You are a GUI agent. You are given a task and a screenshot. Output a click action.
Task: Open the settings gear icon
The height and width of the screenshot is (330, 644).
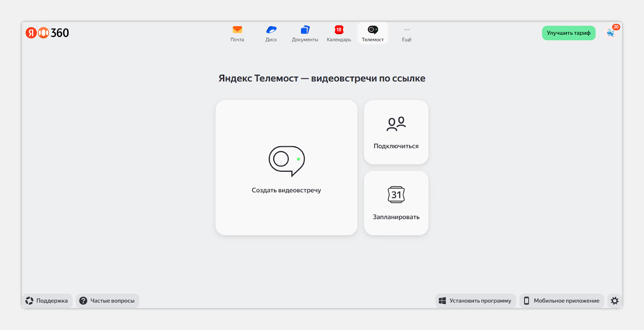pos(615,301)
